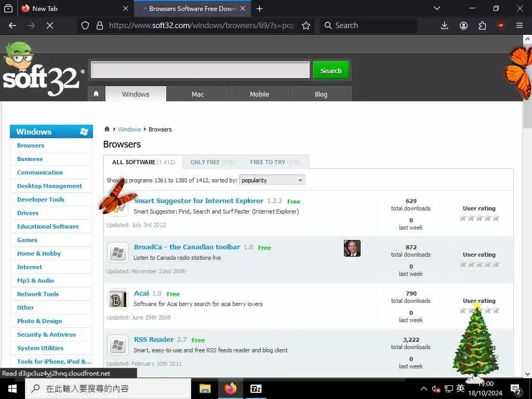
Task: Open the Educational Software category
Action: click(48, 227)
